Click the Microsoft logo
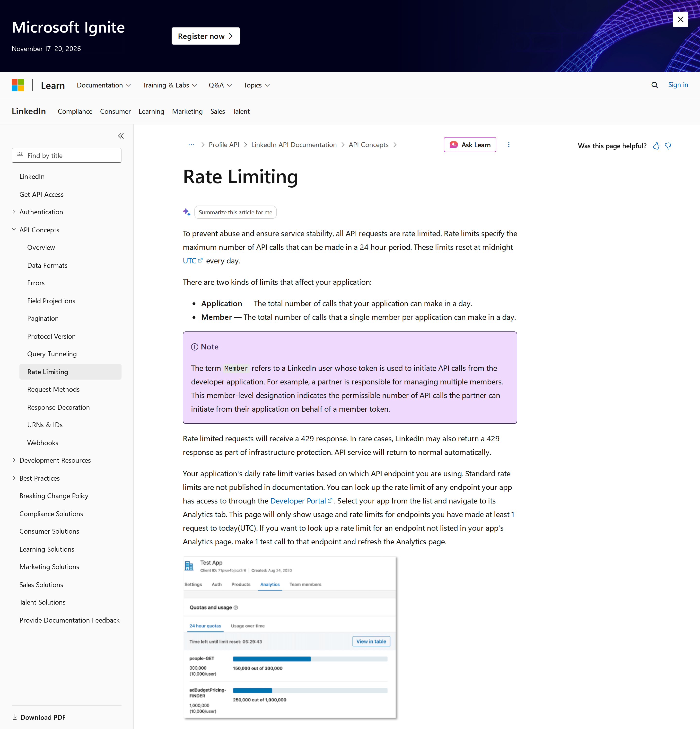This screenshot has height=729, width=700. 18,85
